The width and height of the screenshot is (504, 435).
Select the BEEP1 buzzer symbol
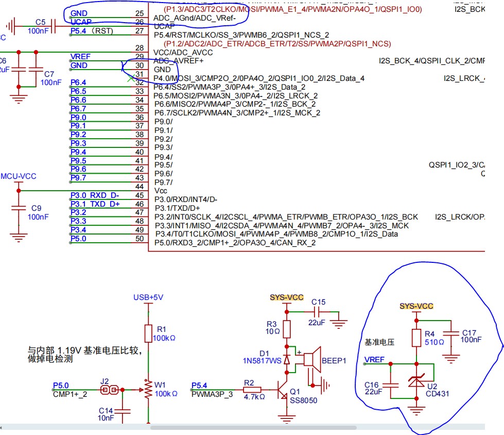point(312,359)
